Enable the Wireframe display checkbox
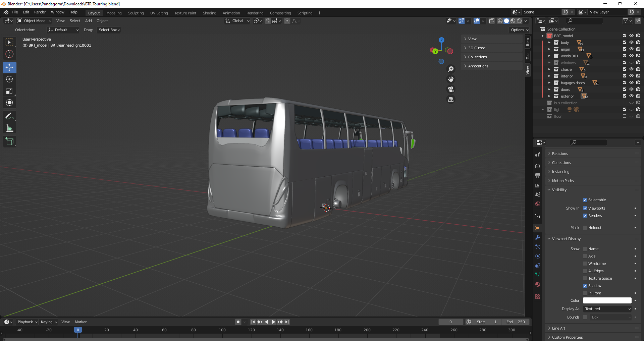 tap(585, 264)
